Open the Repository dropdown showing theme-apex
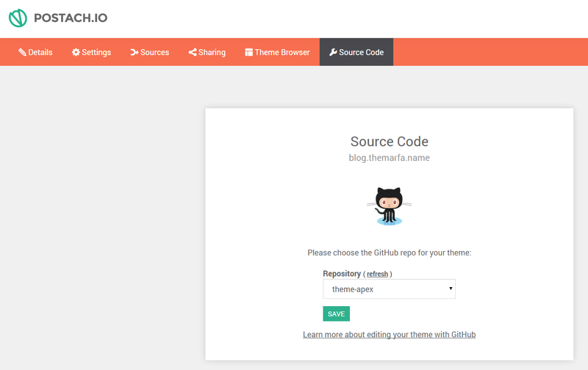588x370 pixels. (x=390, y=289)
